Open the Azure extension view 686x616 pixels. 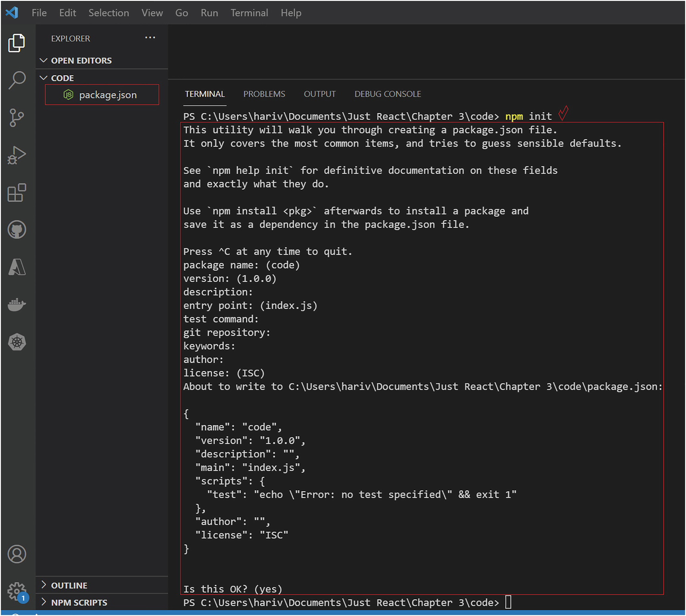(17, 267)
